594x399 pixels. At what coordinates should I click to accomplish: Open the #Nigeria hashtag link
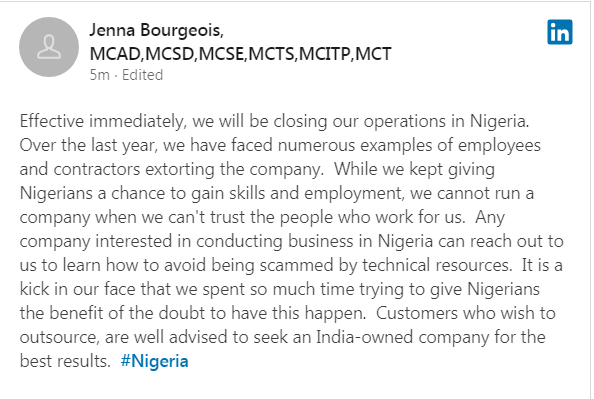pyautogui.click(x=154, y=361)
